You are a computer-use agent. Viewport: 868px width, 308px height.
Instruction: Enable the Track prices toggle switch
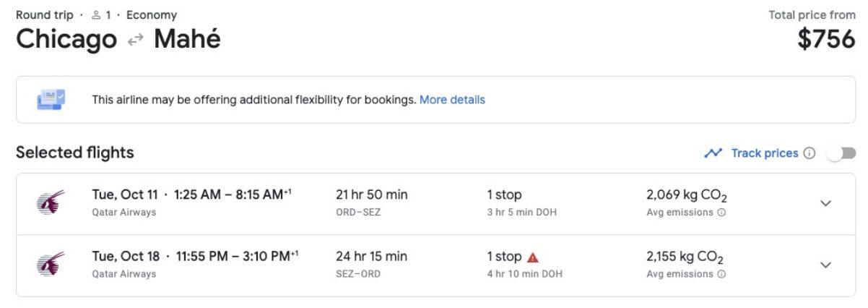[x=841, y=153]
